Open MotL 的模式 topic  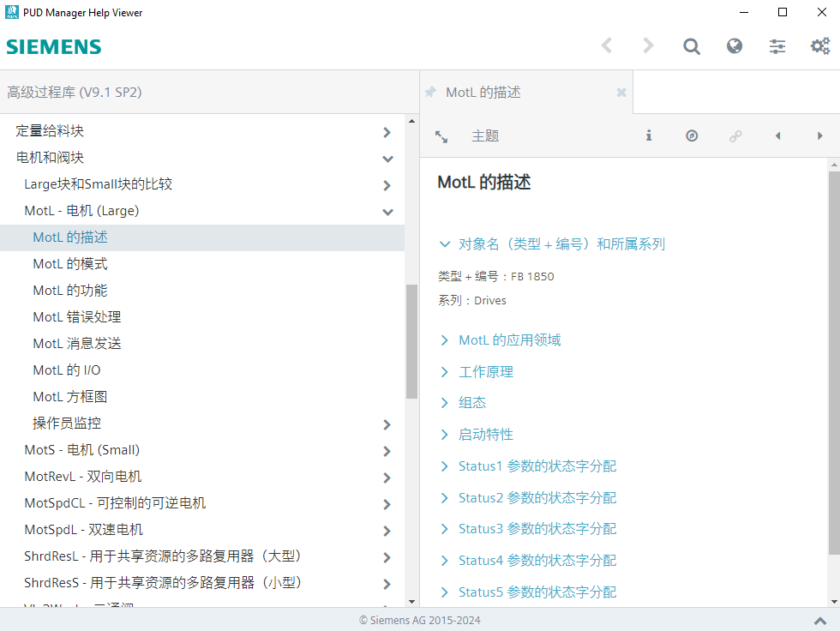point(70,264)
